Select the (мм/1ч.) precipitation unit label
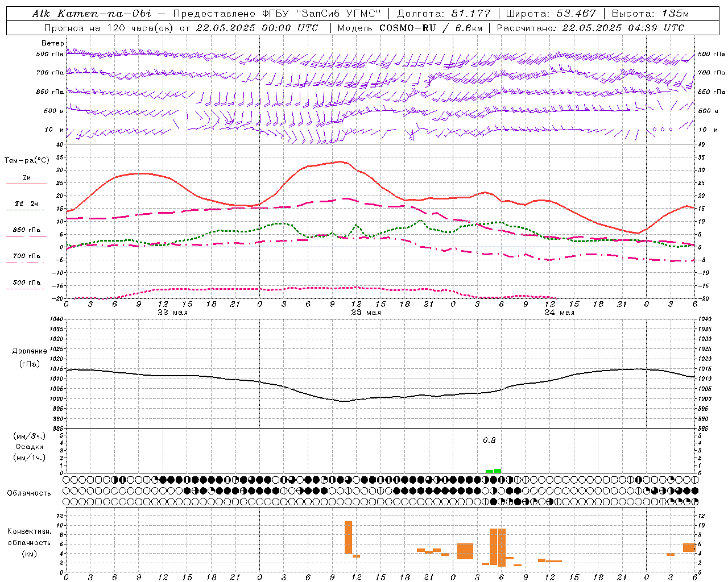 coord(29,458)
